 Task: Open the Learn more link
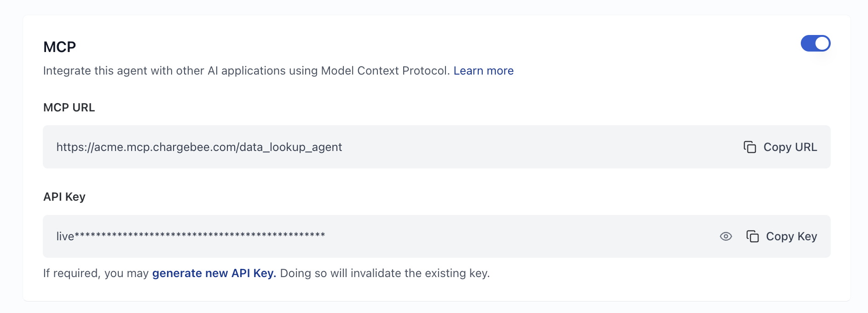(483, 70)
